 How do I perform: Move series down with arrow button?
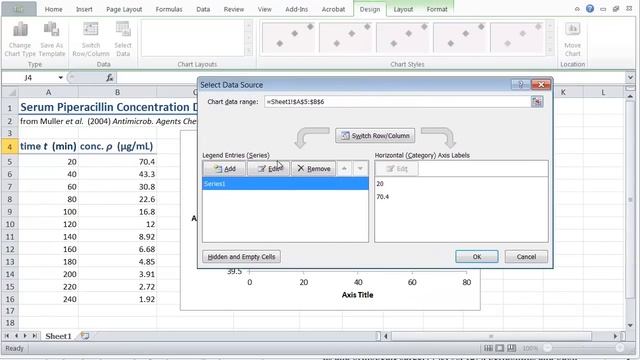point(360,169)
